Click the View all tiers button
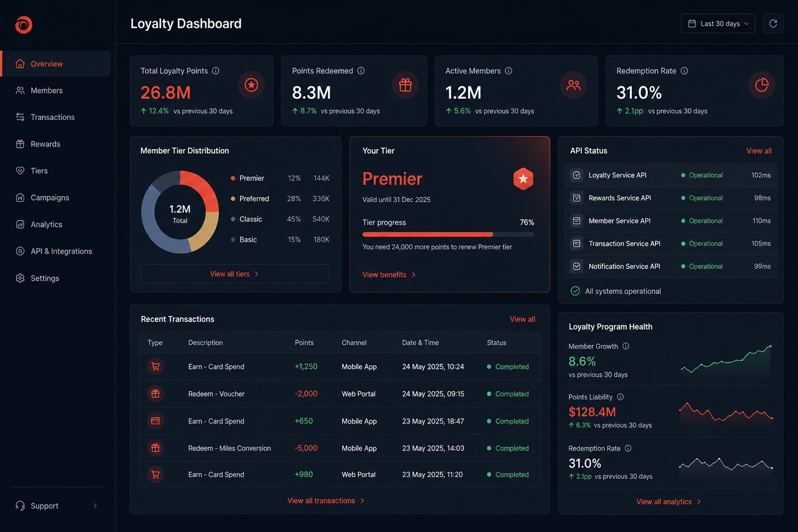 [235, 274]
